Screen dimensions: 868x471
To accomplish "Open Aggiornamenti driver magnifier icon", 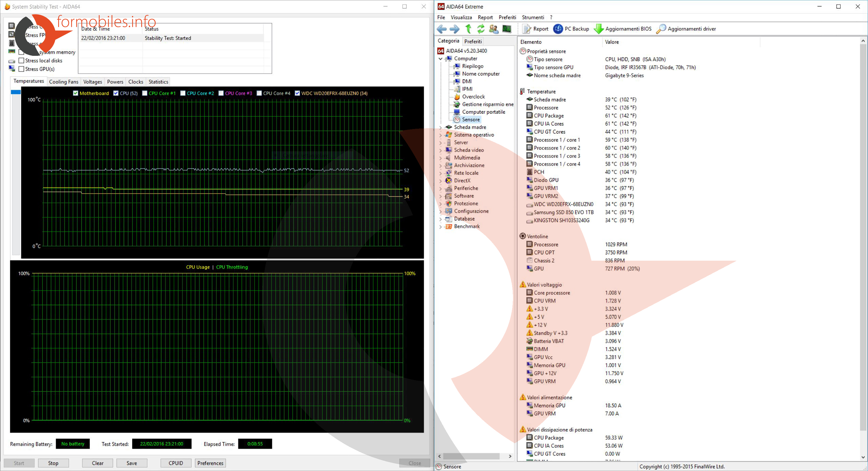I will (661, 29).
